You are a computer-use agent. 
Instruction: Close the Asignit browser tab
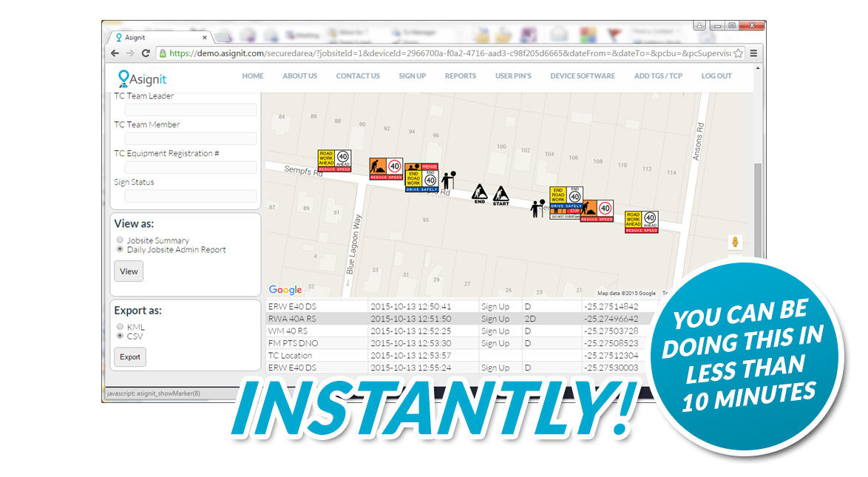pyautogui.click(x=204, y=38)
